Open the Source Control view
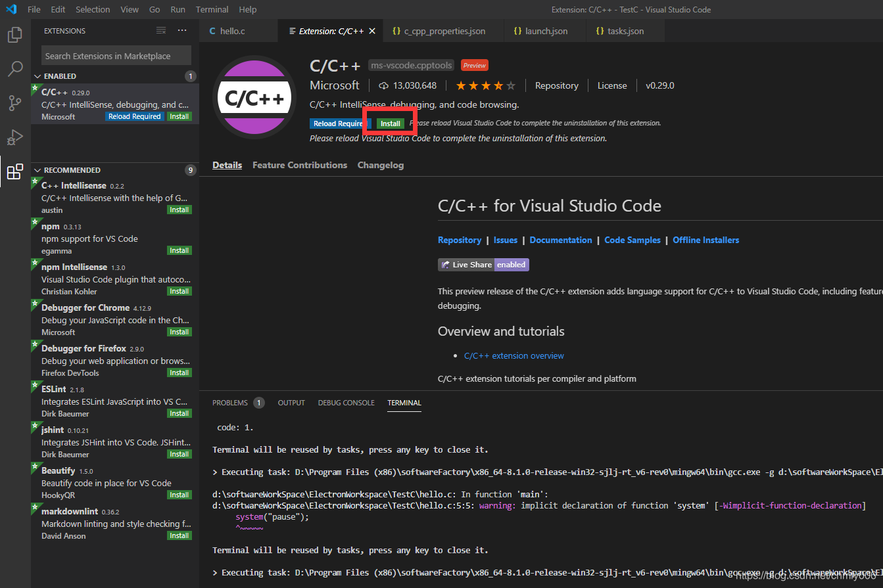The height and width of the screenshot is (588, 883). (x=14, y=103)
